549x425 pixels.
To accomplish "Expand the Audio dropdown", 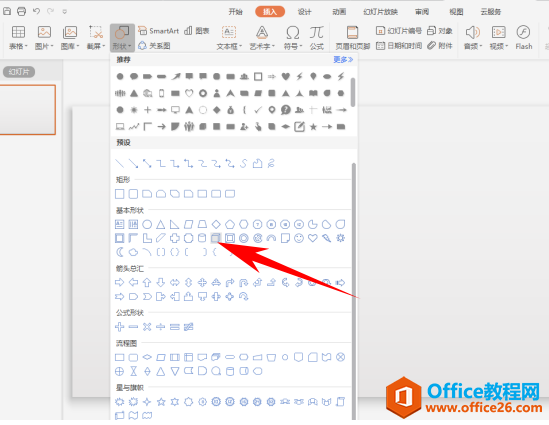I will tap(472, 37).
